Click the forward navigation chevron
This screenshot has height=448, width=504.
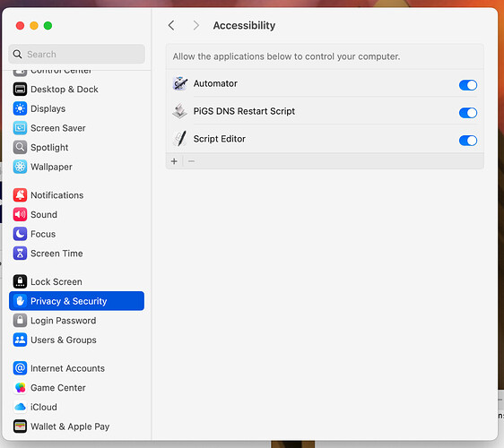196,25
